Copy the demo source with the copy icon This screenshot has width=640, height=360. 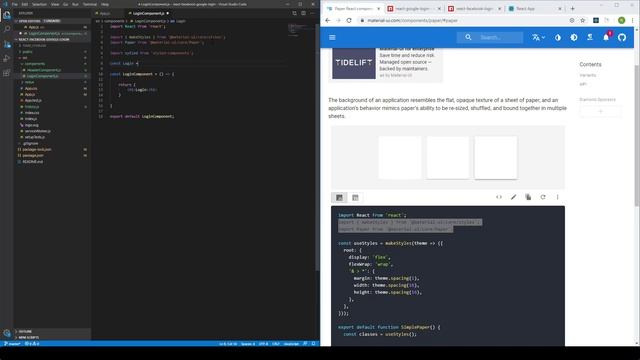click(x=528, y=197)
